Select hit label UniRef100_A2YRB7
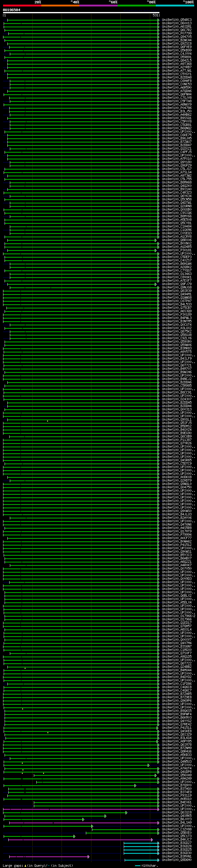Image resolution: width=197 pixels, height=868 pixels. pyautogui.click(x=177, y=67)
